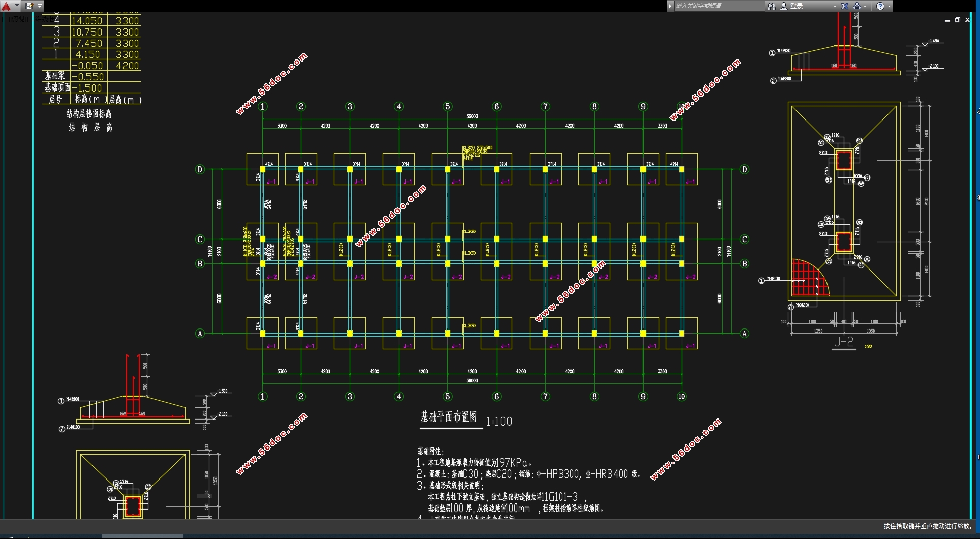Click the [-] viewport control label
This screenshot has height=539, width=980.
tap(6, 19)
